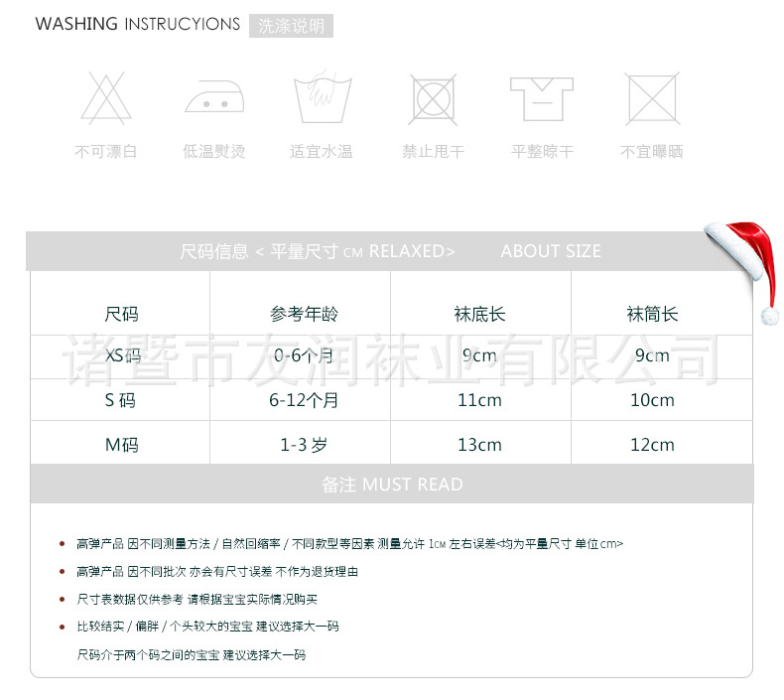Viewport: 784px width, 700px height.
Task: Click the do-not-sun-expose crossed square icon
Action: point(652,98)
